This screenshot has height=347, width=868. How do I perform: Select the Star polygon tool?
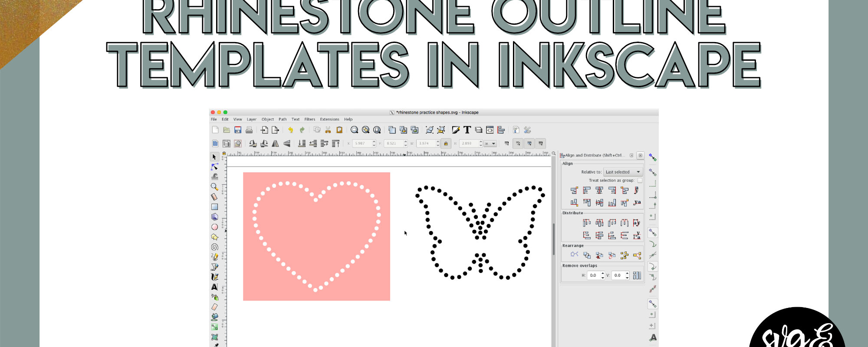click(214, 237)
